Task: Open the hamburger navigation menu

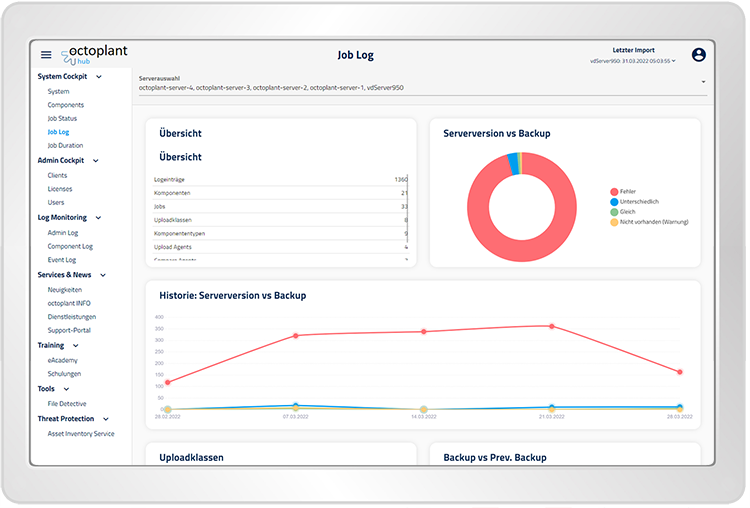Action: click(x=46, y=55)
